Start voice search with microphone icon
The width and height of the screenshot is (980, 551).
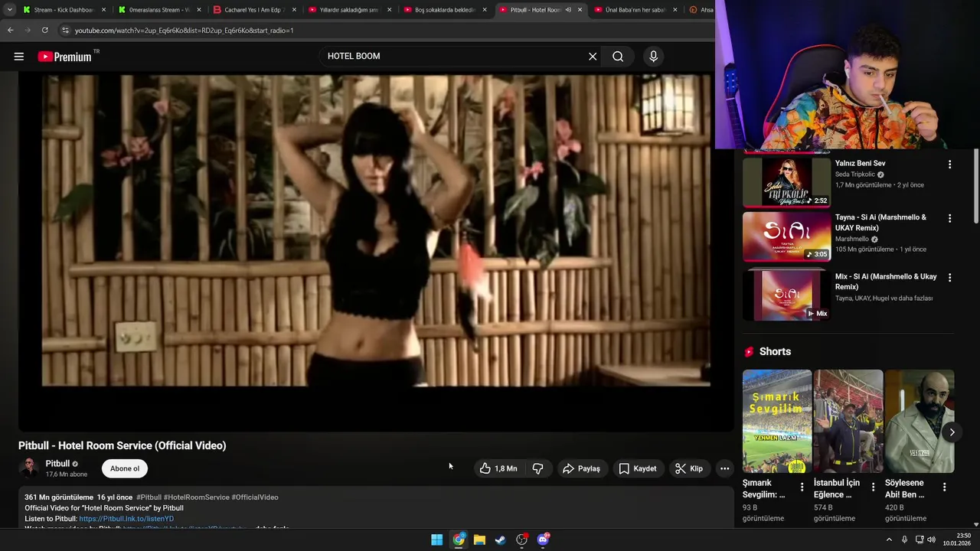653,56
